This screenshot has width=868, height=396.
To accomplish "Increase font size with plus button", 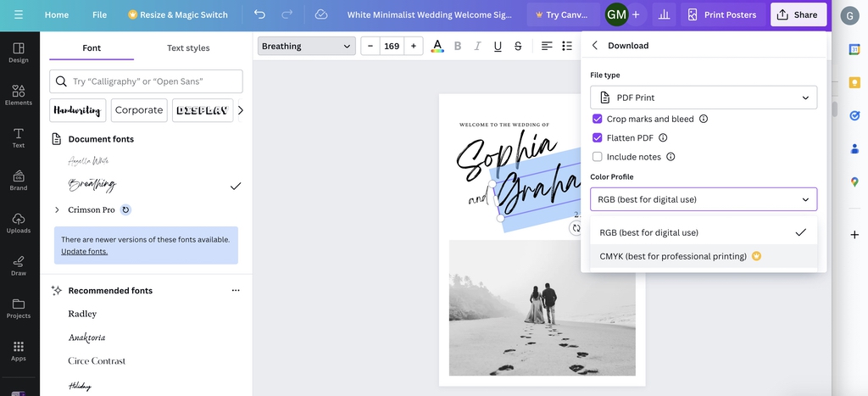I will (413, 46).
